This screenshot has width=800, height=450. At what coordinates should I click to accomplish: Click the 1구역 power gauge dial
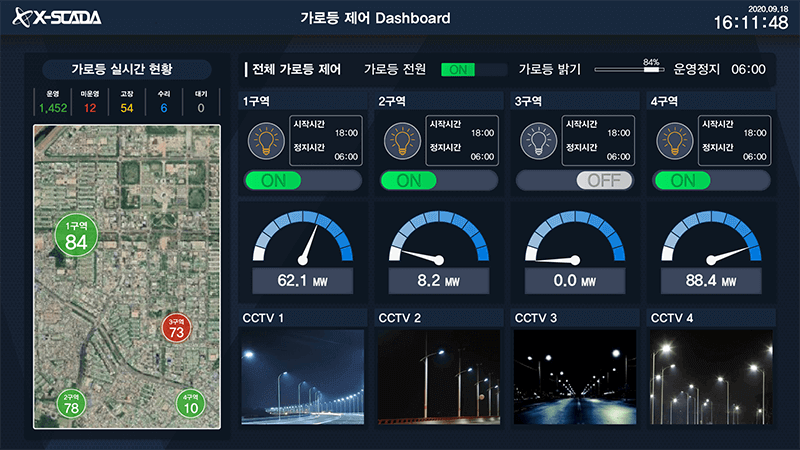click(x=303, y=237)
